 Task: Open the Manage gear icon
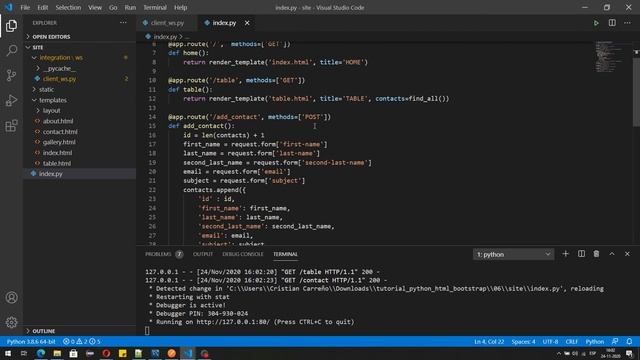(x=11, y=322)
